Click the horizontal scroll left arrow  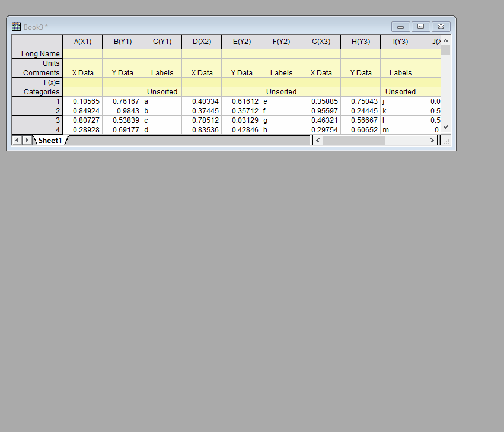click(318, 140)
